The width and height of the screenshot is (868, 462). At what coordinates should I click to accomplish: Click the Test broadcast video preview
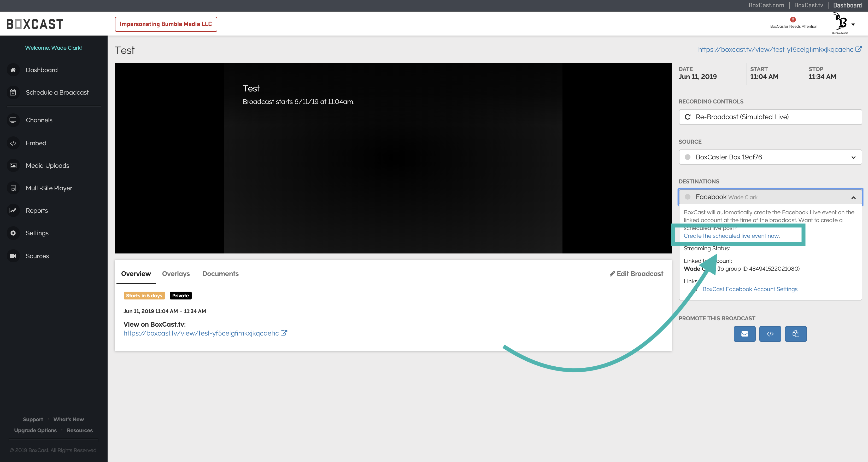pyautogui.click(x=393, y=158)
